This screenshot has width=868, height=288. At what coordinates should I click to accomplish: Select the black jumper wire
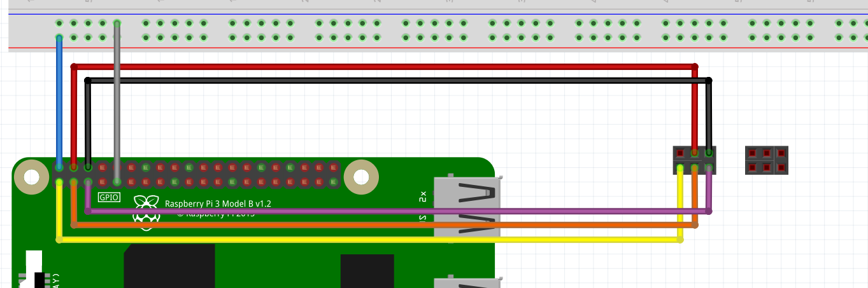382,81
